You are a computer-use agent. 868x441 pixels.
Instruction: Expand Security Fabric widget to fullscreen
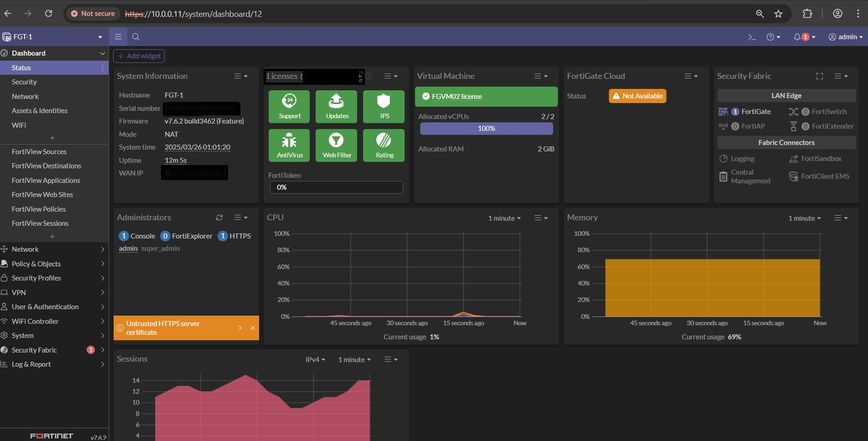[x=819, y=76]
